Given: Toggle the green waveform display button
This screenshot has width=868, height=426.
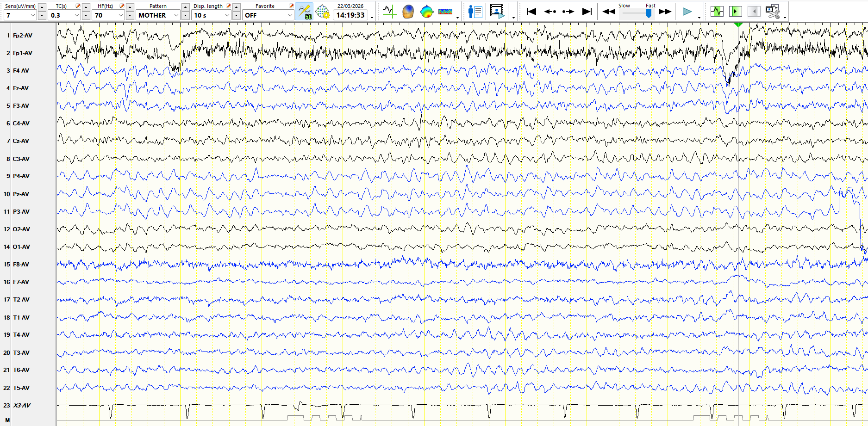Looking at the screenshot, I should tap(717, 12).
